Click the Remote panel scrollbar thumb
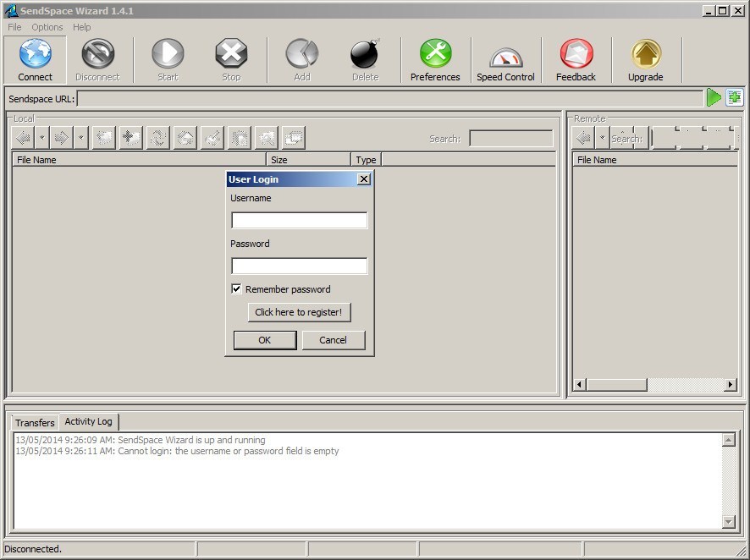The image size is (750, 560). (x=617, y=385)
